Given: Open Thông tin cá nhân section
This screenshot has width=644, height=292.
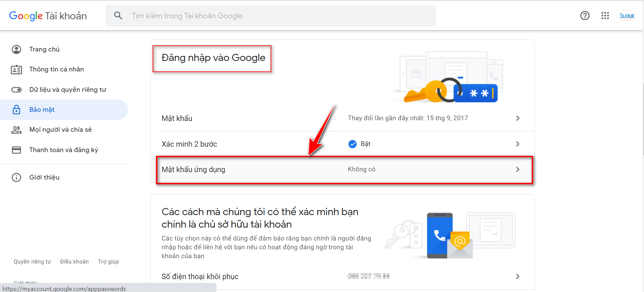Looking at the screenshot, I should pyautogui.click(x=64, y=69).
